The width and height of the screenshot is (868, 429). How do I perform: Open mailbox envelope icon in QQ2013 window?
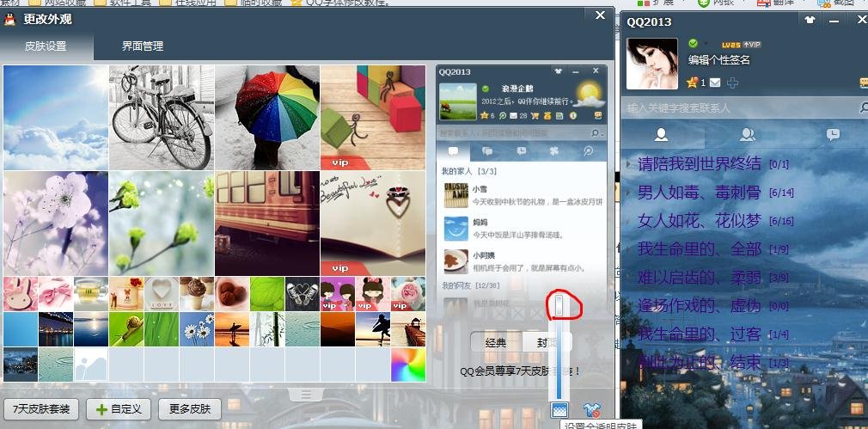coord(715,83)
